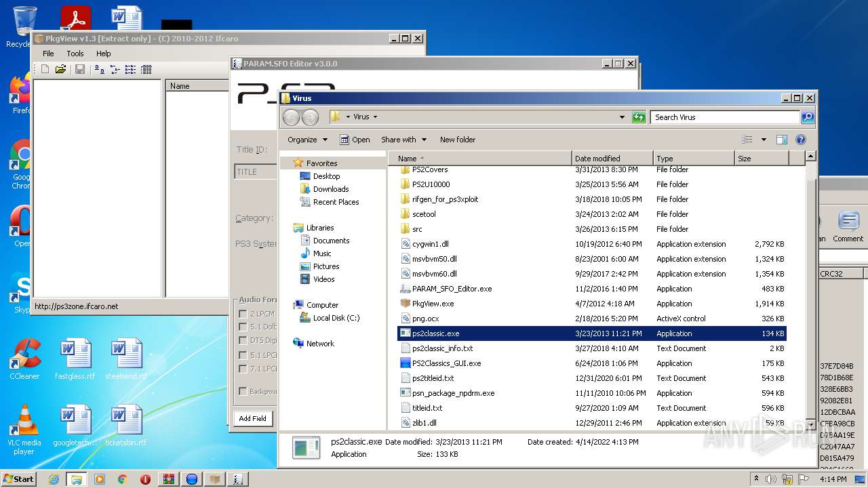This screenshot has width=868, height=488.
Task: Select Libraries in navigation pane
Action: (320, 228)
